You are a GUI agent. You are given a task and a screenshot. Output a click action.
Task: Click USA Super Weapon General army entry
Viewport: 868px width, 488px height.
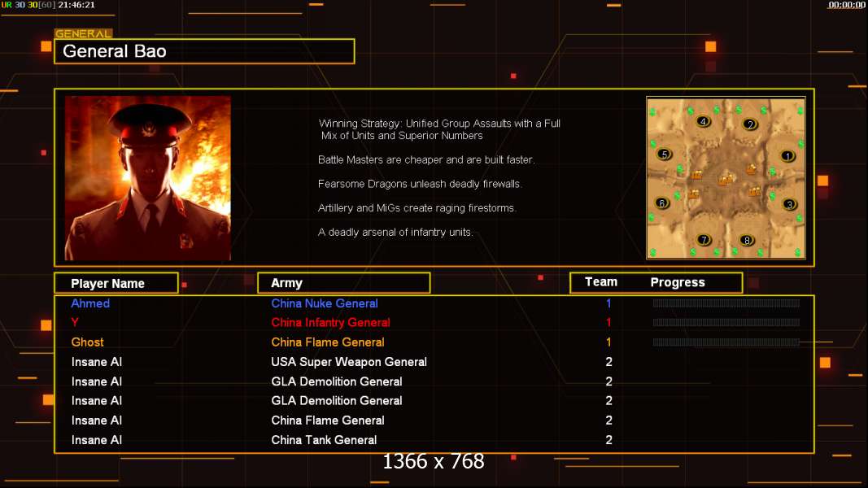click(x=349, y=362)
